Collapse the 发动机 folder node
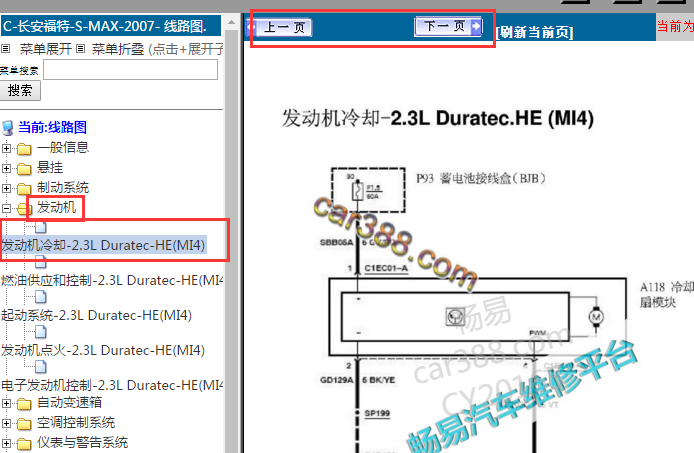 6,208
